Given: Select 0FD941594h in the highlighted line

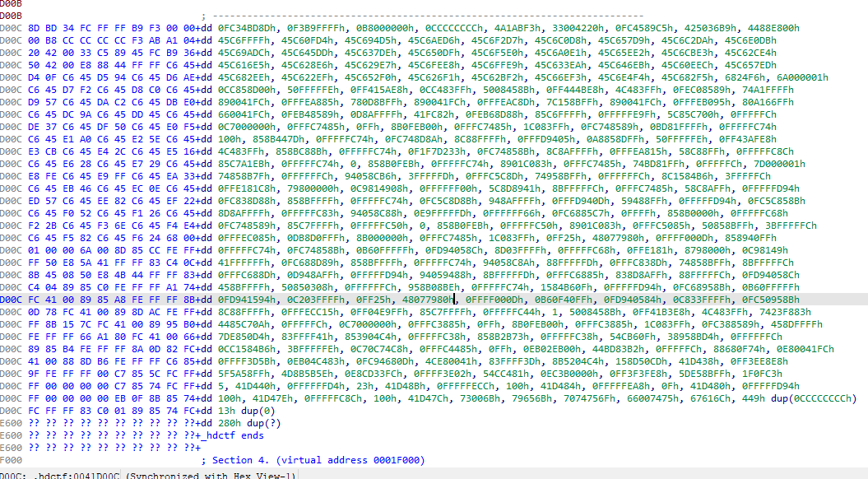Looking at the screenshot, I should click(x=245, y=300).
